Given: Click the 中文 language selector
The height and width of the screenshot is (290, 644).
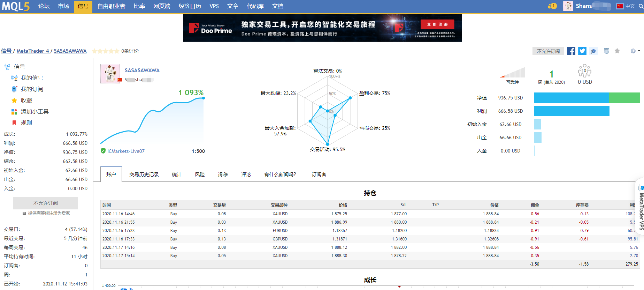Looking at the screenshot, I should tap(630, 6).
